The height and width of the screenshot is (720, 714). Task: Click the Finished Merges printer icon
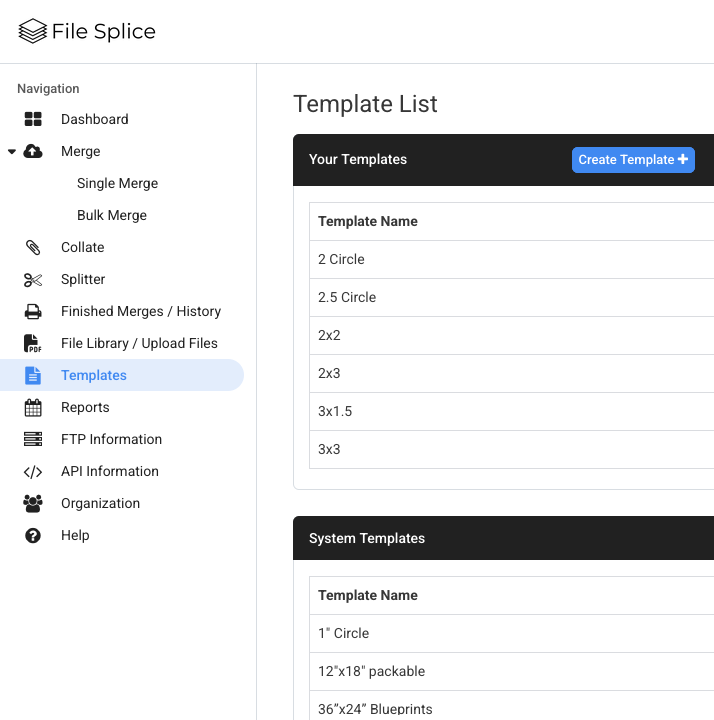33,312
